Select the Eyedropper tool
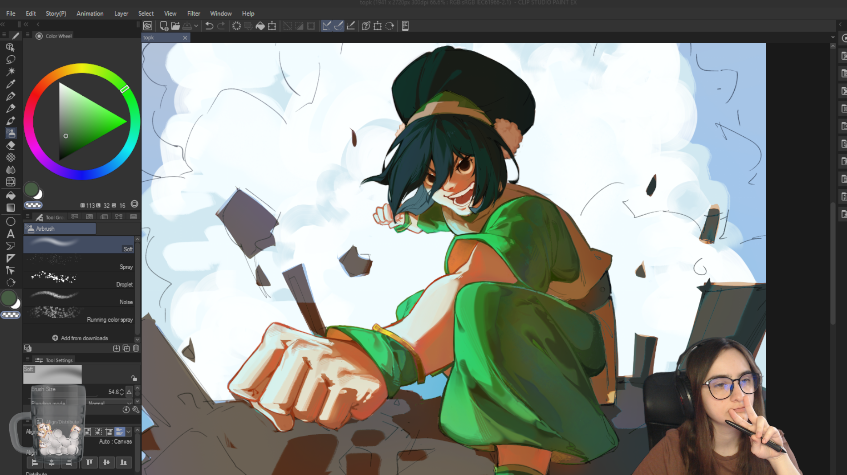This screenshot has height=475, width=847. [10, 84]
